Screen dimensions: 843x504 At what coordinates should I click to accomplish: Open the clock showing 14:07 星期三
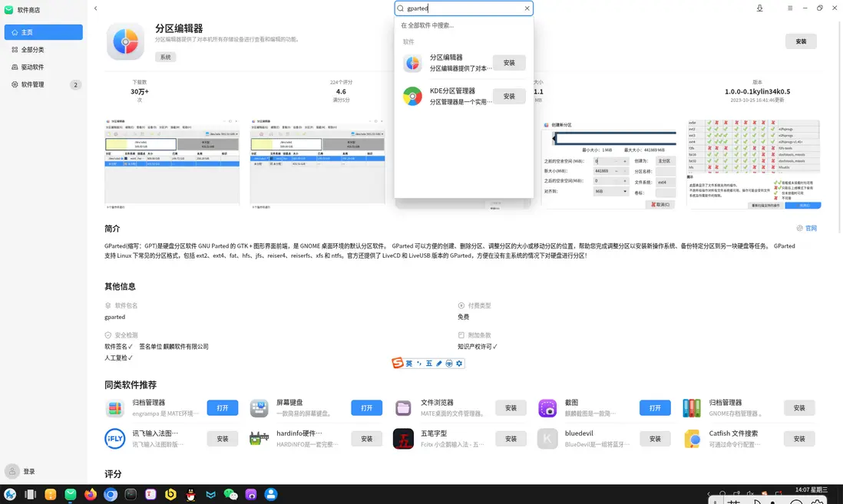pyautogui.click(x=812, y=489)
